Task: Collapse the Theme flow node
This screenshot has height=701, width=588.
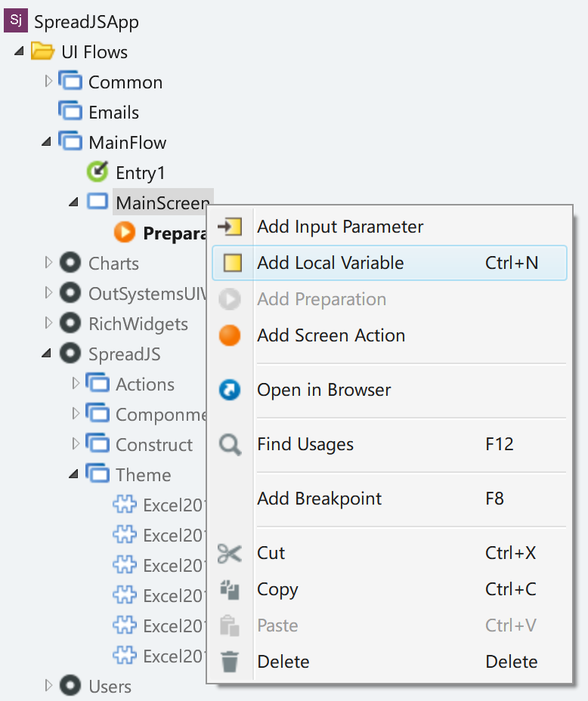Action: [73, 474]
